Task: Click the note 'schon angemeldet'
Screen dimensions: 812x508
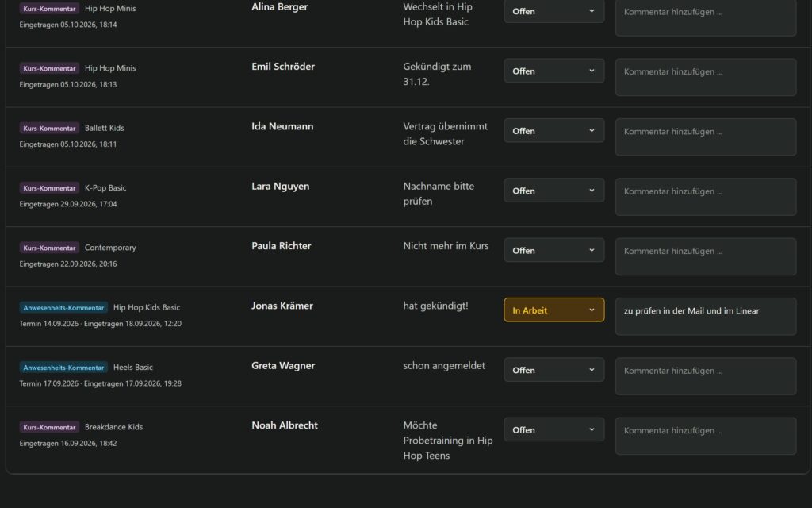Action: (444, 365)
